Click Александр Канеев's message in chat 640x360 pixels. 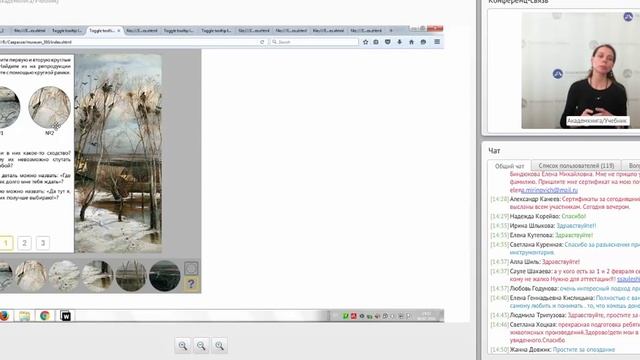[565, 203]
